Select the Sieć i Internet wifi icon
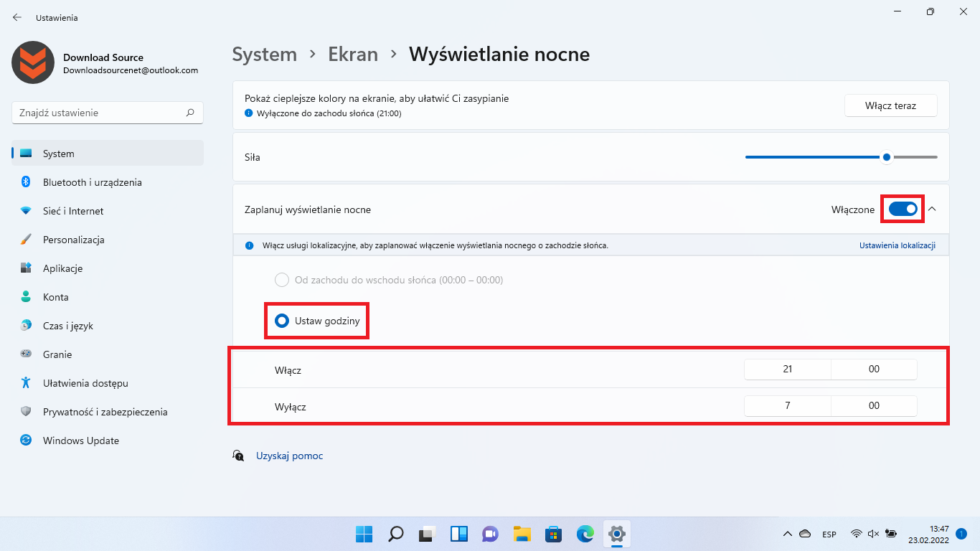This screenshot has height=551, width=980. click(26, 211)
